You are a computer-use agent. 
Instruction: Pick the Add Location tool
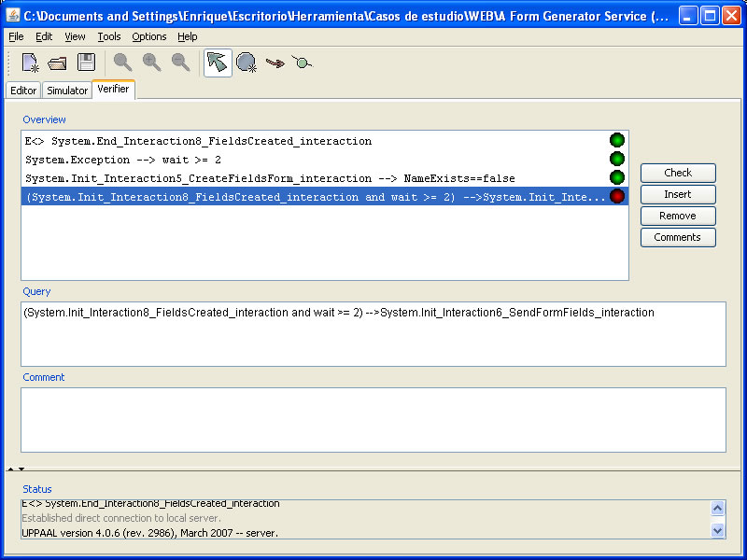247,63
